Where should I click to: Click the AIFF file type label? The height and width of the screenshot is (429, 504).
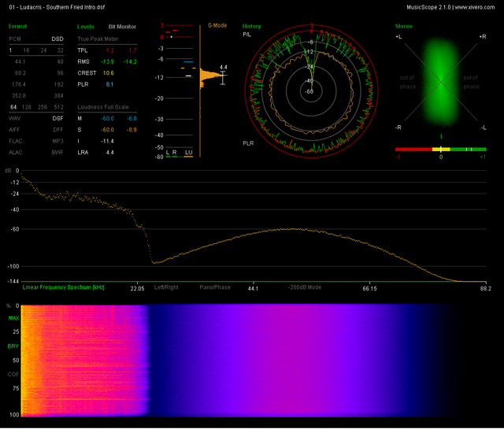pos(14,130)
